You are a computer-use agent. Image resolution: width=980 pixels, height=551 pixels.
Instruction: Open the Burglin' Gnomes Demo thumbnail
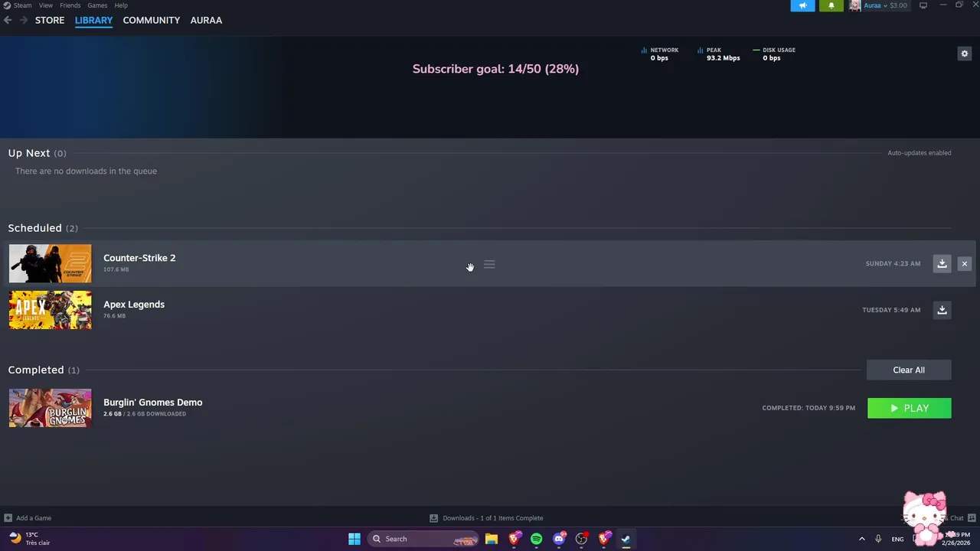point(50,408)
